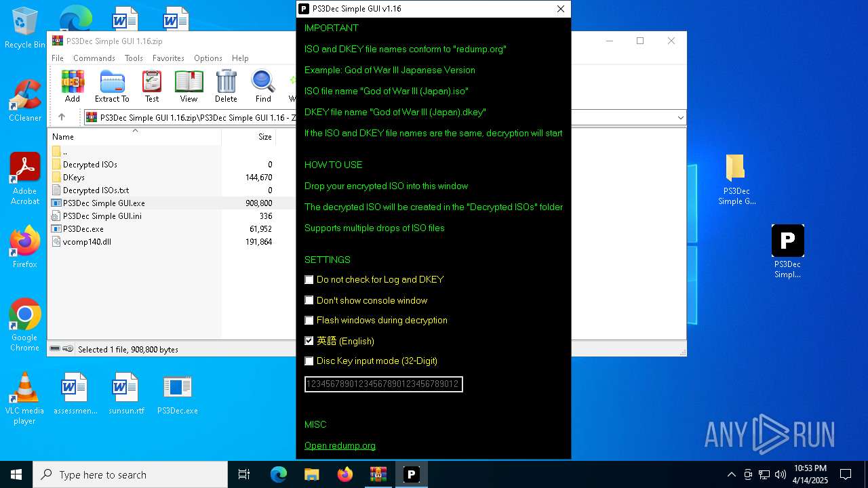Click the Test archive icon
The image size is (868, 488).
(x=152, y=86)
